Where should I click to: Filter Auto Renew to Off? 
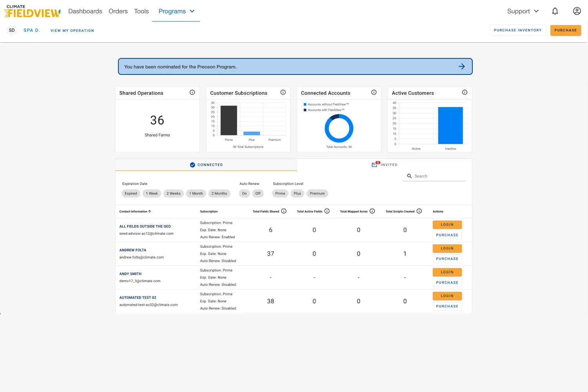[x=258, y=194]
